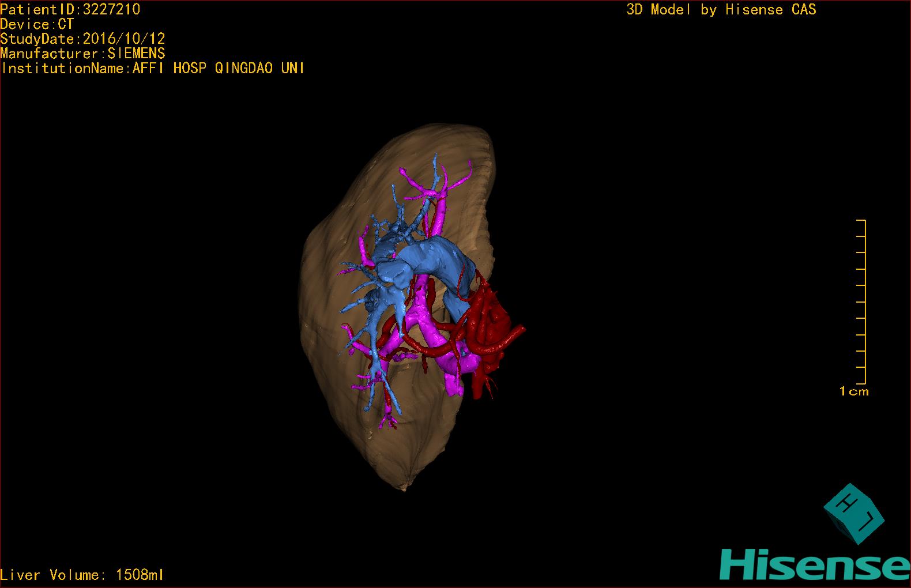Click the Liver Volume: 1508ml readout

tap(82, 575)
